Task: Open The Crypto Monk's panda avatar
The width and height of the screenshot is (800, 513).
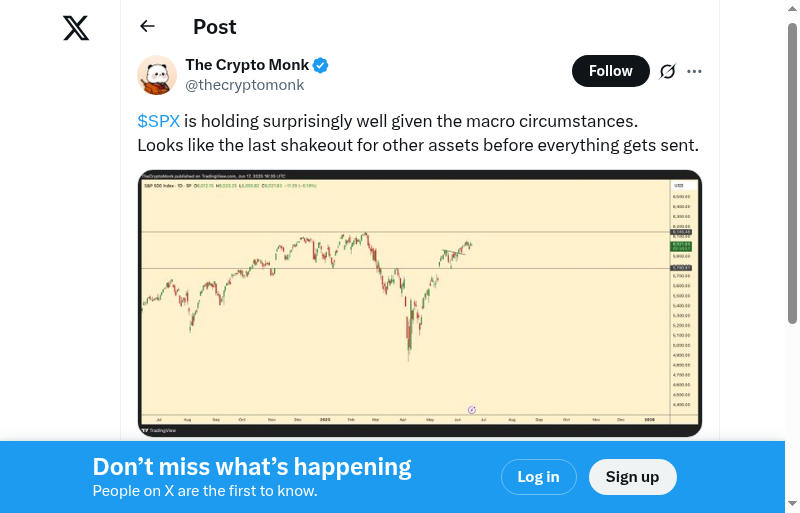Action: (x=157, y=75)
